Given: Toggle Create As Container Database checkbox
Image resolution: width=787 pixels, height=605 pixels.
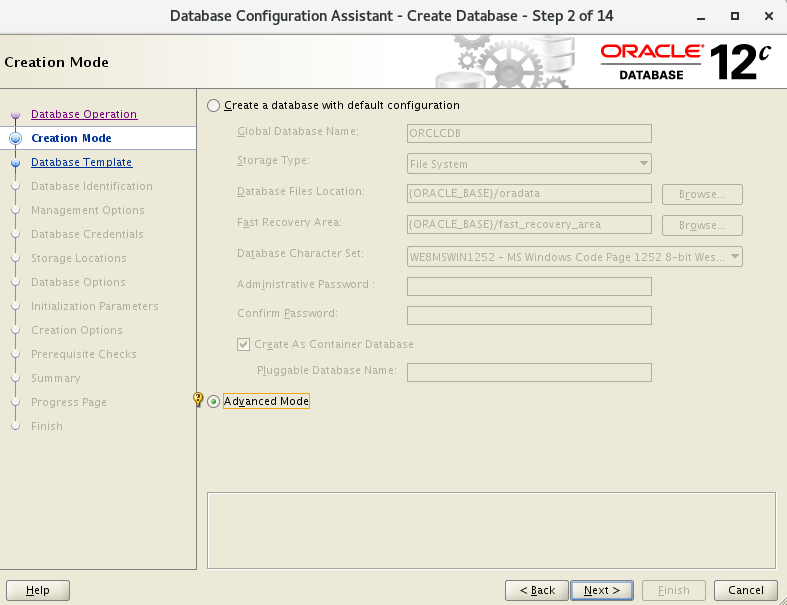Looking at the screenshot, I should [243, 344].
